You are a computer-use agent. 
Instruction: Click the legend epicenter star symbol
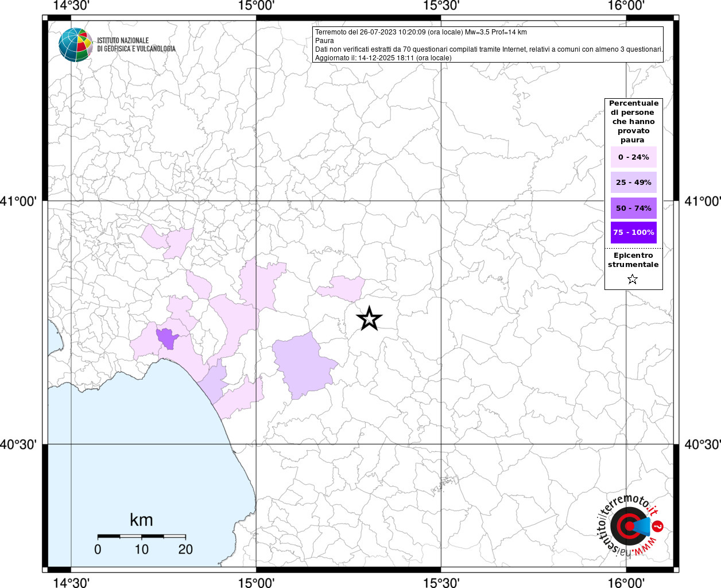click(x=633, y=280)
